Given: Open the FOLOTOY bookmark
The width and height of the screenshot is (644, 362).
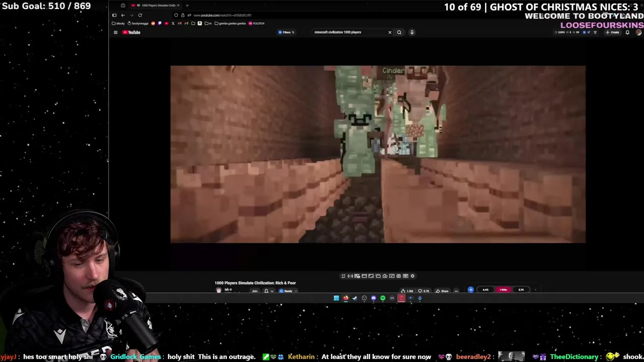Looking at the screenshot, I should click(x=256, y=24).
